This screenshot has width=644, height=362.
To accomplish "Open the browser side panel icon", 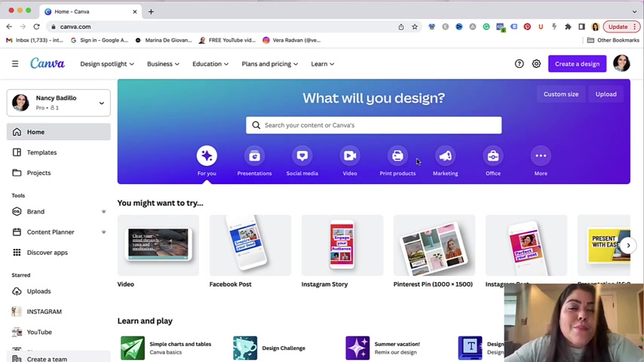I will point(581,26).
